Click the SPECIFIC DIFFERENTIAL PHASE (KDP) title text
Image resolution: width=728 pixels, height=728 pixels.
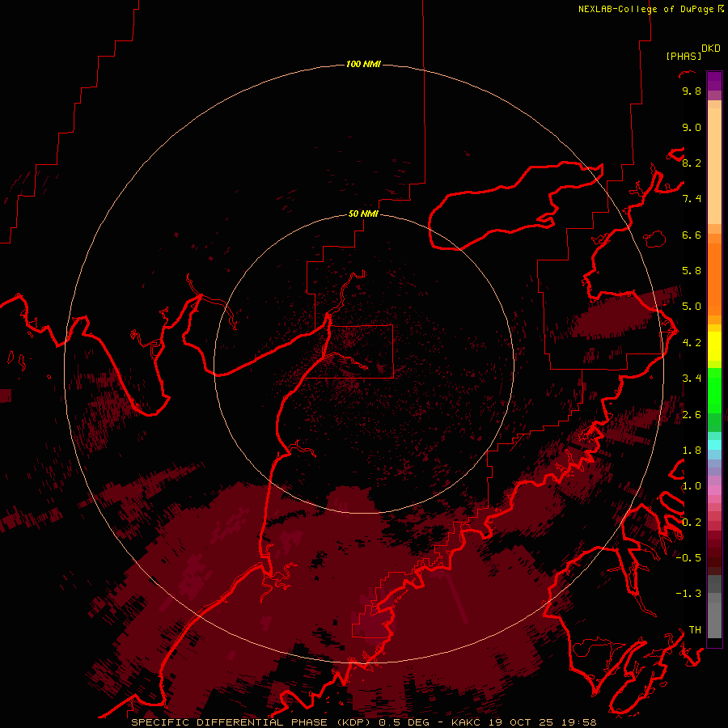[250, 722]
